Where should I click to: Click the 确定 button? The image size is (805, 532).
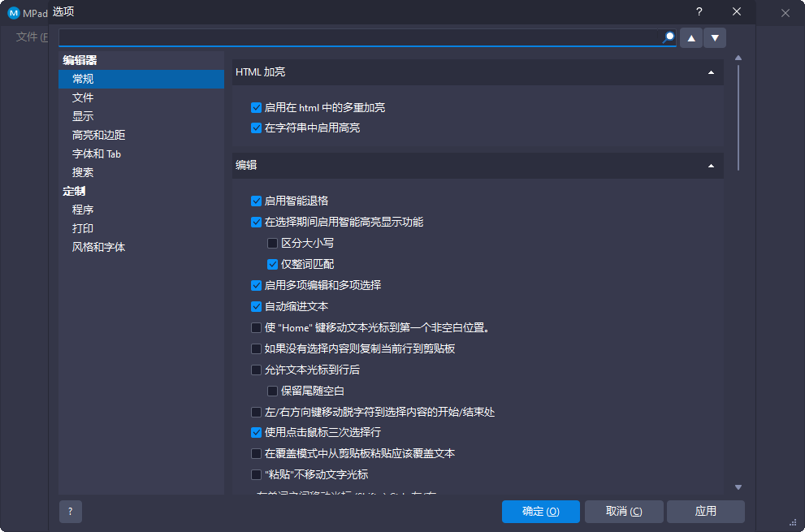pos(540,512)
